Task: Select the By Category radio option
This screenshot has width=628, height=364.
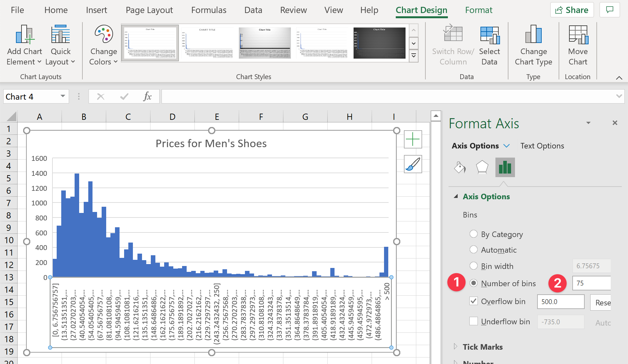Action: (x=474, y=234)
